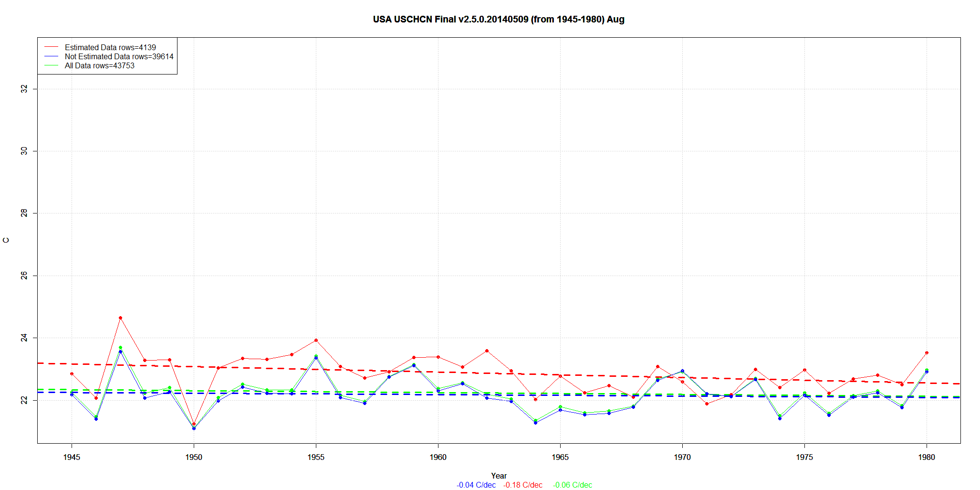Click the blue '-0.04 C/dec' trend label
The image size is (980, 490).
coord(476,485)
